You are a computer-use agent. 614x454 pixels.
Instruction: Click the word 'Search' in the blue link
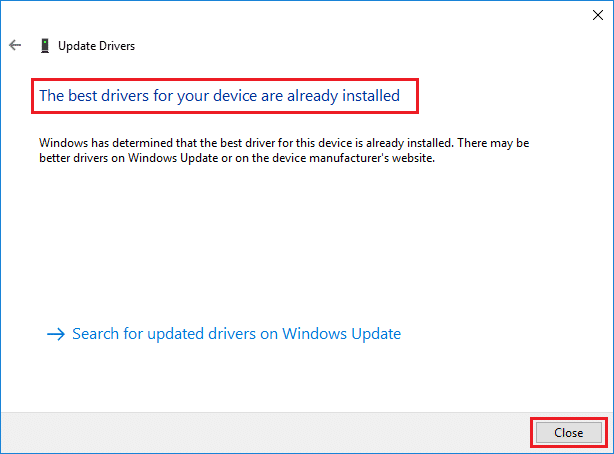coord(97,334)
